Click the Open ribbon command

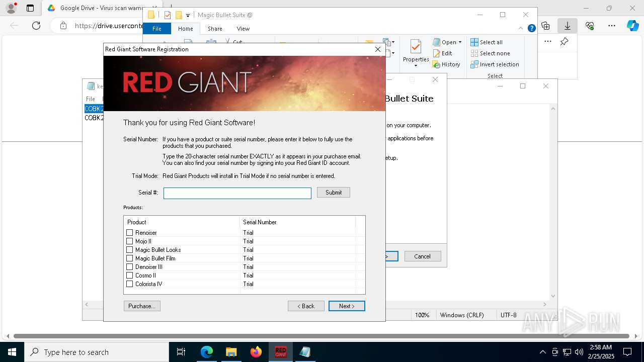click(x=444, y=42)
